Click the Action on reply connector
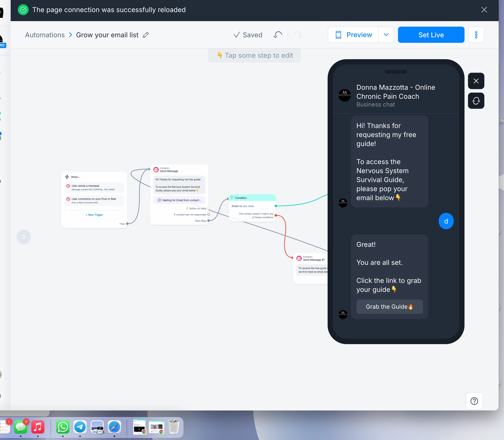 [209, 209]
